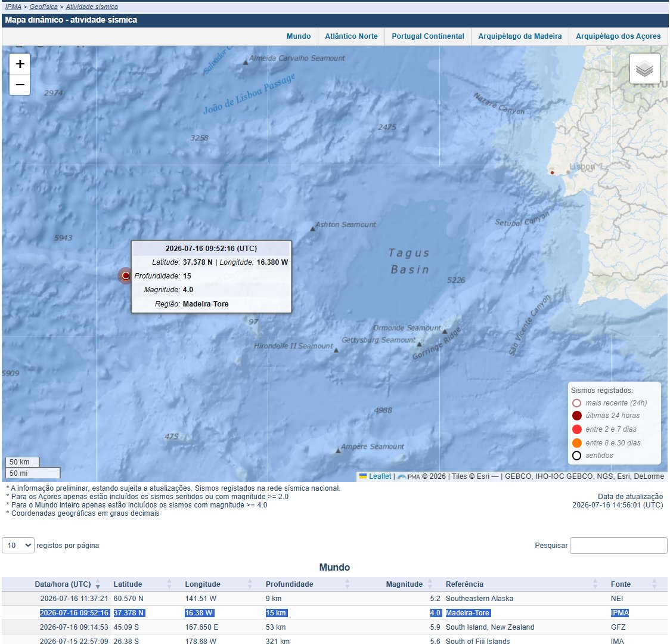Select the South of Fiji Islands reference
This screenshot has height=644, width=670.
tap(477, 641)
